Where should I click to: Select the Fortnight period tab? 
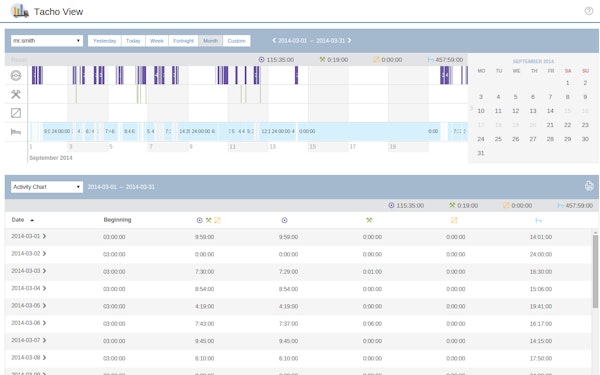pyautogui.click(x=183, y=41)
